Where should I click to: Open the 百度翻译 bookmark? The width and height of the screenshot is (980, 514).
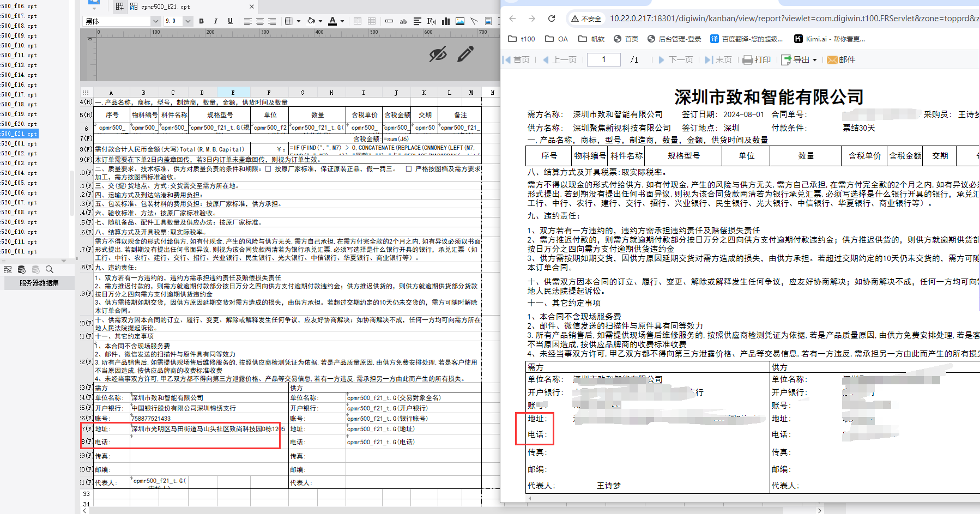(x=746, y=39)
